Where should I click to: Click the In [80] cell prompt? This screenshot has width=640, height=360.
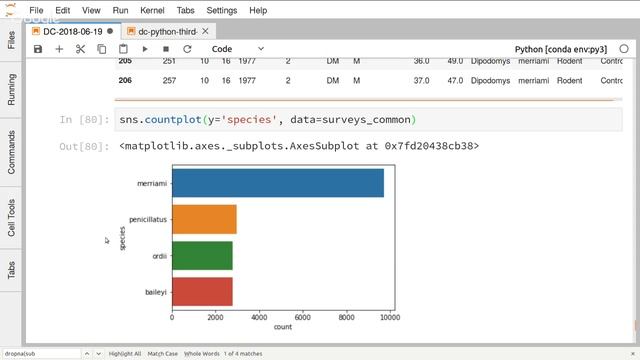pyautogui.click(x=84, y=120)
